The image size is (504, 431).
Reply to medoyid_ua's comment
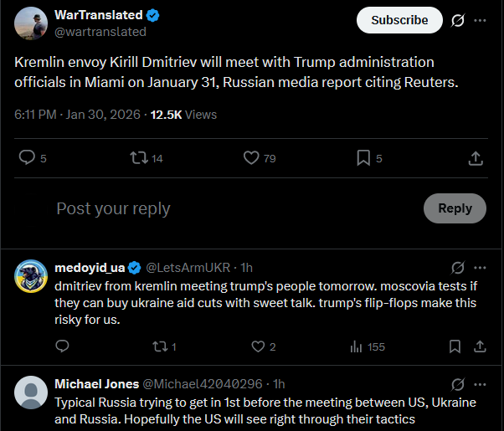pyautogui.click(x=62, y=346)
